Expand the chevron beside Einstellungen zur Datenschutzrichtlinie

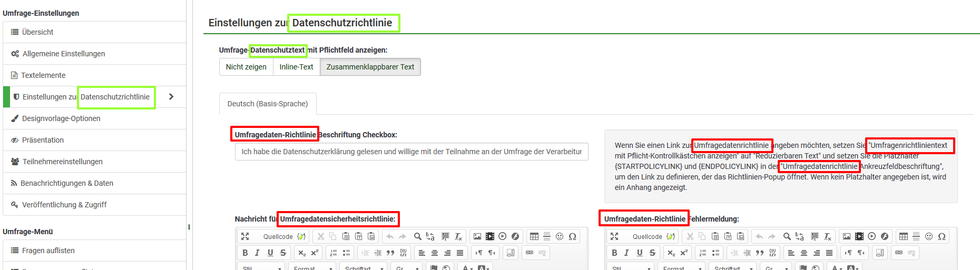point(171,97)
